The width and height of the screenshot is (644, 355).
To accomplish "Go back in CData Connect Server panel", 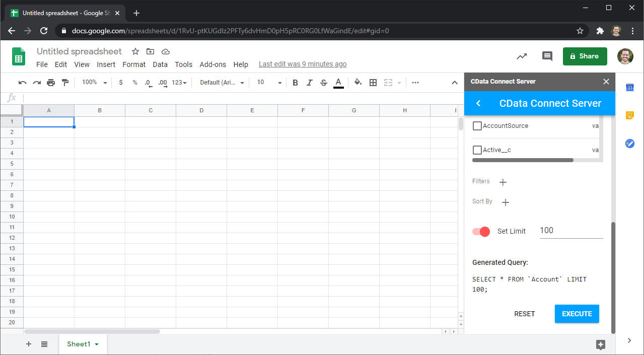I will [x=478, y=103].
